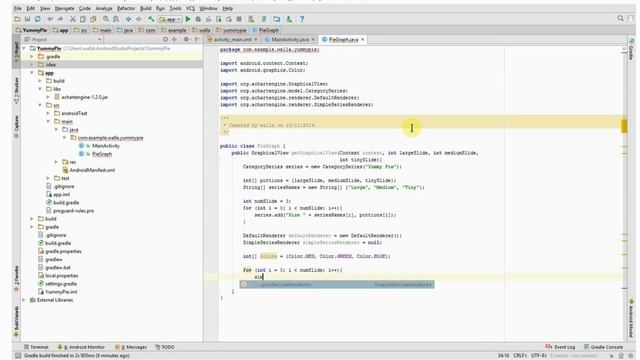Viewport: 640px width, 360px height.
Task: Open the TODO tool window
Action: click(164, 347)
